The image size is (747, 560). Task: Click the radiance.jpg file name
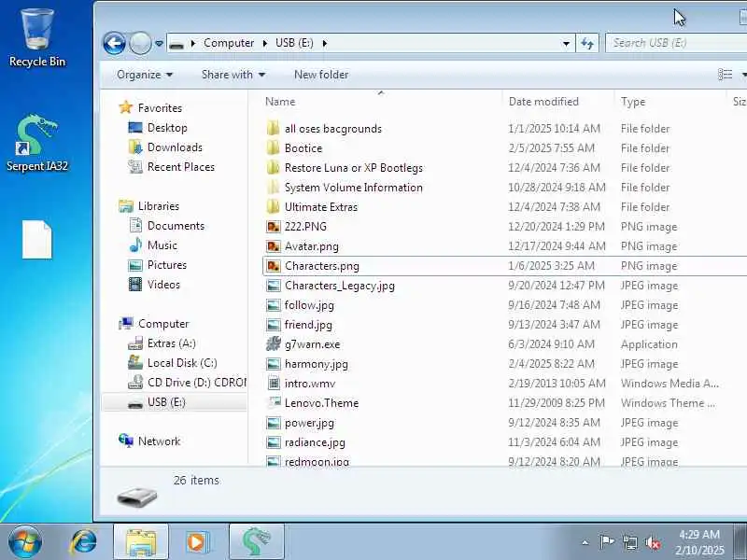coord(315,442)
